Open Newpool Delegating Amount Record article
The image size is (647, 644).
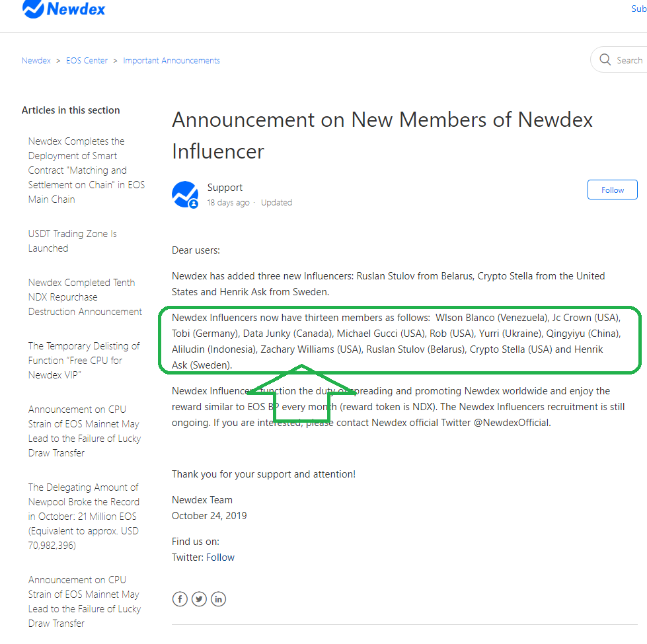pos(84,517)
